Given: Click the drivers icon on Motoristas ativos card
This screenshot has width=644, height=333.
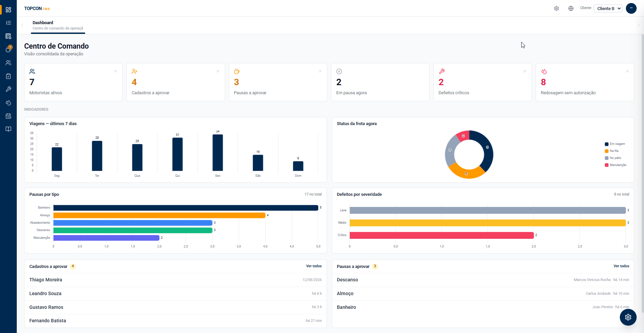Looking at the screenshot, I should coord(32,71).
